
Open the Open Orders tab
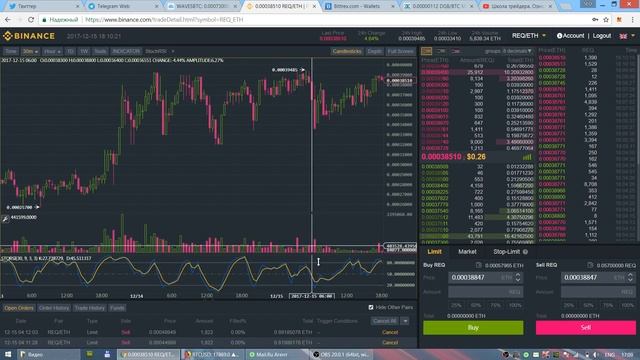pos(19,308)
